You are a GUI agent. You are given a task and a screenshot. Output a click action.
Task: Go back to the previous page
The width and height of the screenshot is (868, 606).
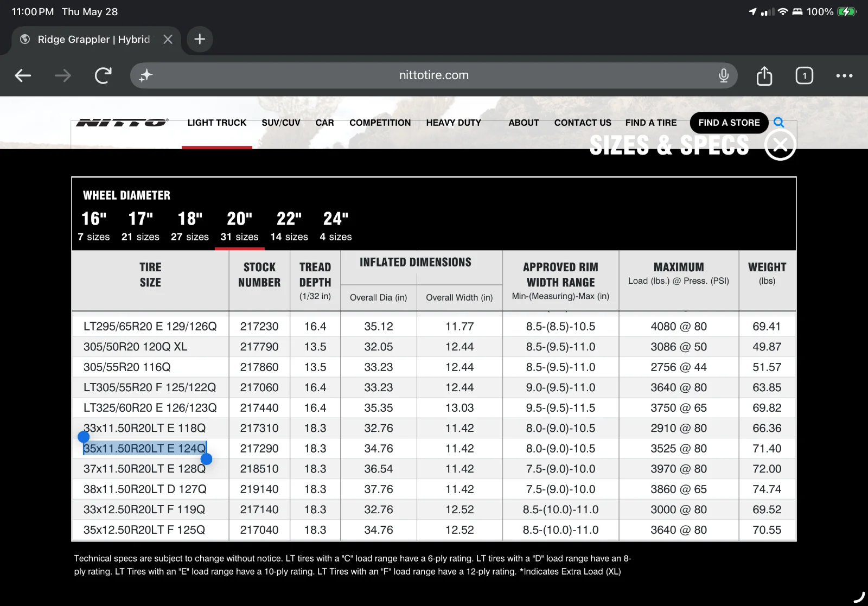point(23,75)
